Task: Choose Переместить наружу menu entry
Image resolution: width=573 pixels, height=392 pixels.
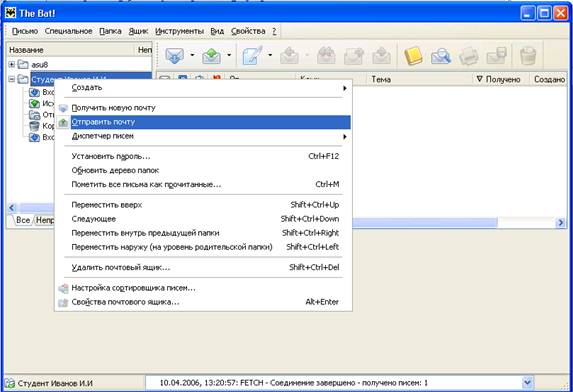Action: 204,247
